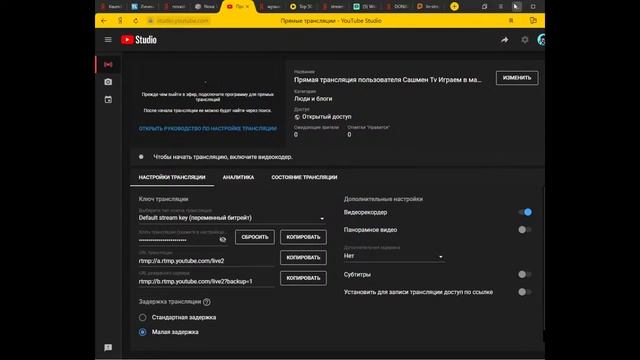Open the stream setup guide link

click(x=208, y=129)
